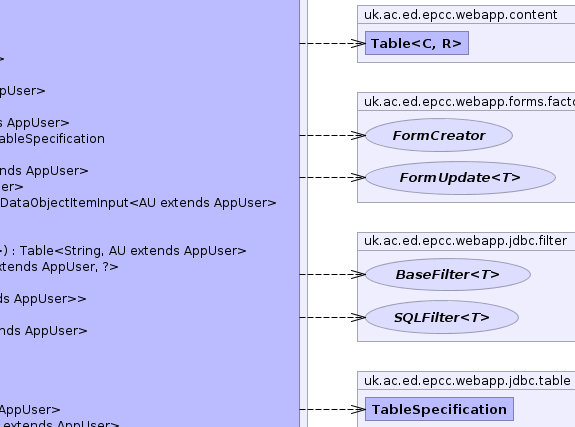Click the SQLFilter<T> interface node
575x427 pixels.
pyautogui.click(x=442, y=317)
